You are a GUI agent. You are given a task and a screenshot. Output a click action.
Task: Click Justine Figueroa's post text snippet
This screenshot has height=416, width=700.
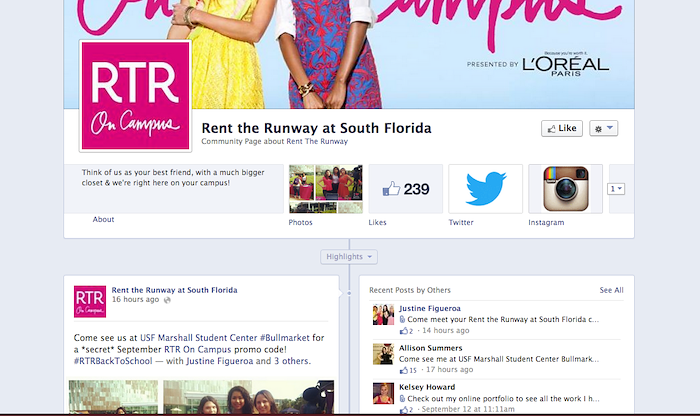click(x=503, y=320)
